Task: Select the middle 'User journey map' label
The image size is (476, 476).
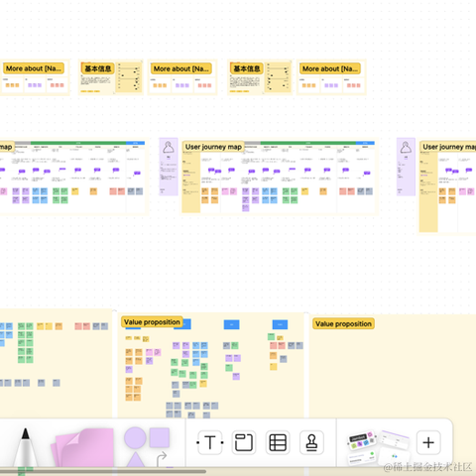Action: [213, 147]
